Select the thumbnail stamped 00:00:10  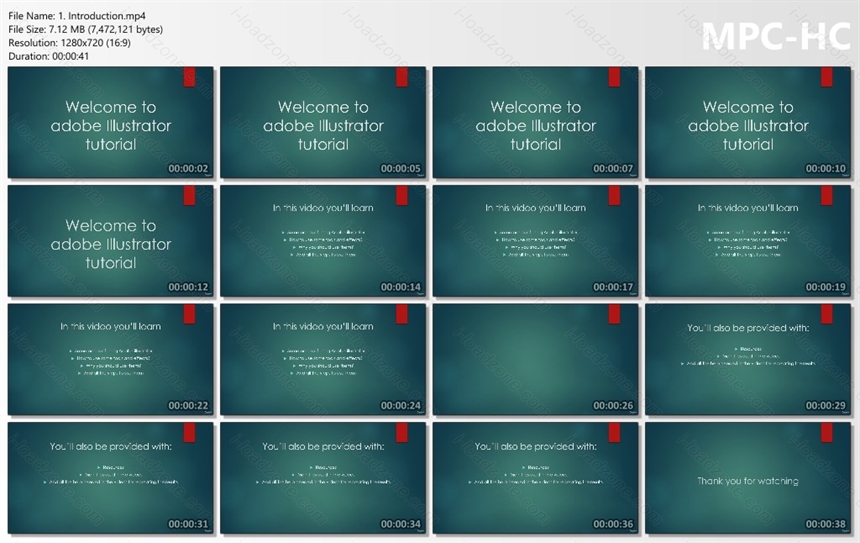(x=748, y=123)
